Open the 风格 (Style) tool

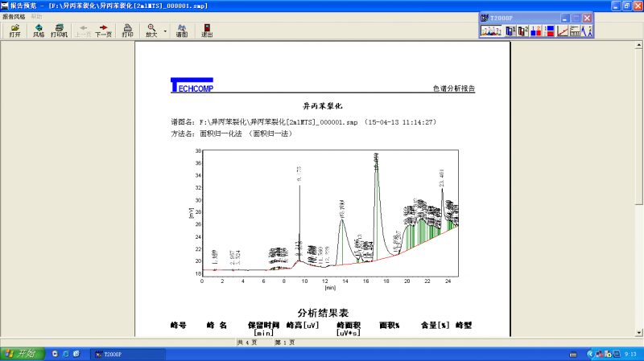pos(39,31)
